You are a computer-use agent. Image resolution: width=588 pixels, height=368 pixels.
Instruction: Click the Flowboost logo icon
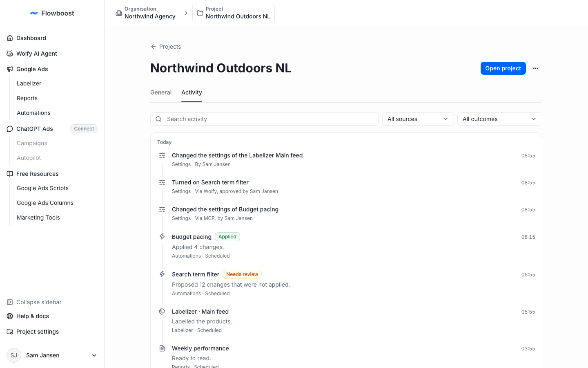pyautogui.click(x=34, y=13)
